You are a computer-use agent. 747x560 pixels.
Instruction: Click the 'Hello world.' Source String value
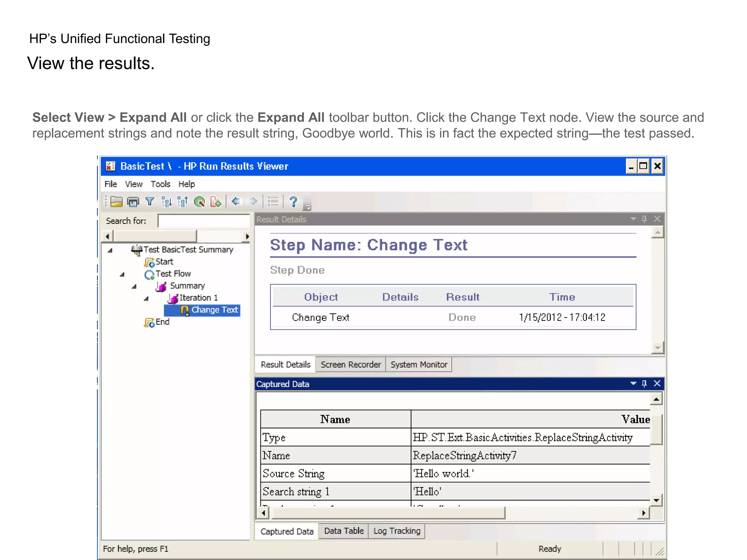(443, 473)
